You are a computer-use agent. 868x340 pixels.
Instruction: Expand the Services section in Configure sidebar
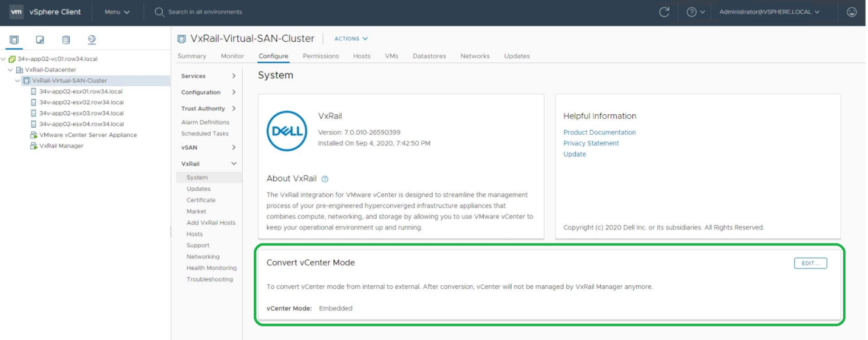pyautogui.click(x=234, y=76)
